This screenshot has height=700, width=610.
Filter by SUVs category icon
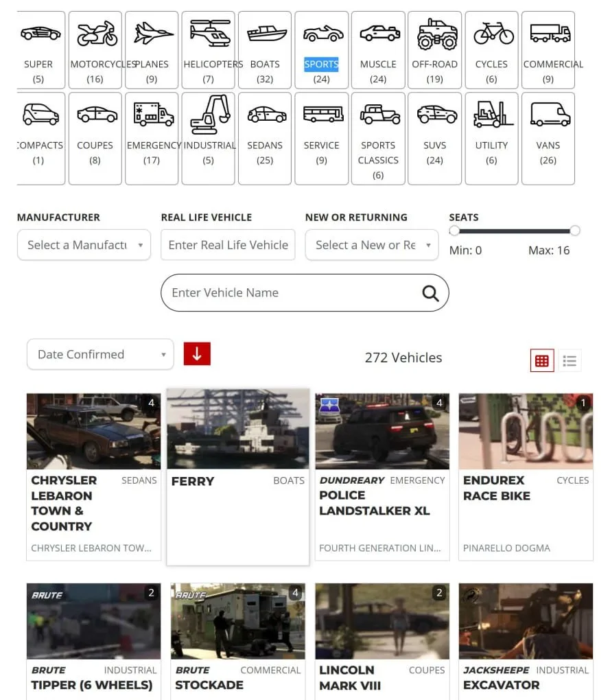pyautogui.click(x=437, y=115)
